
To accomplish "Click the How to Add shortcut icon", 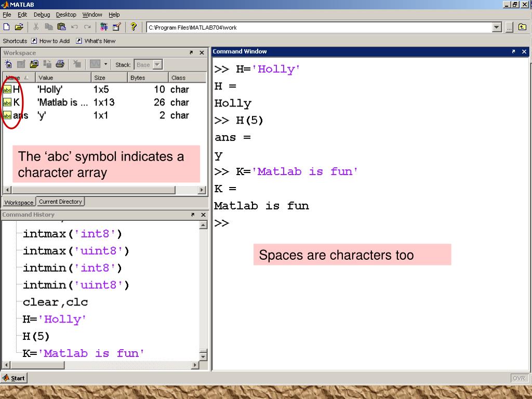I will (34, 41).
